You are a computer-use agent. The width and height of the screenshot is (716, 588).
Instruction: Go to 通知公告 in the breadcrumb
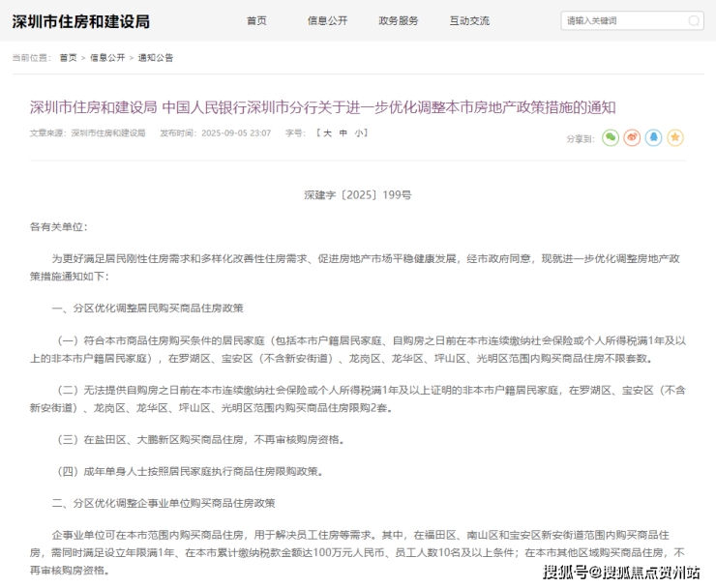click(x=156, y=58)
